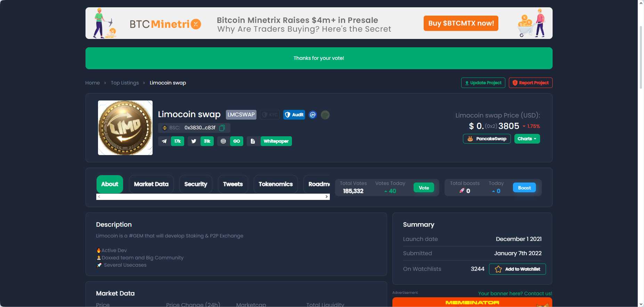Click Buy $BTCMTX now! banner button
Screen dimensions: 644x307
[461, 23]
